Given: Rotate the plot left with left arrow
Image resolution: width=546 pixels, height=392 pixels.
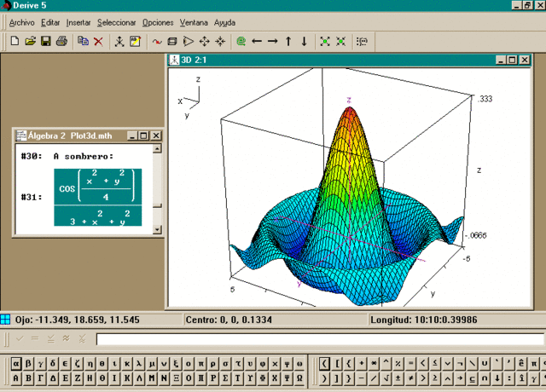Looking at the screenshot, I should coord(257,42).
